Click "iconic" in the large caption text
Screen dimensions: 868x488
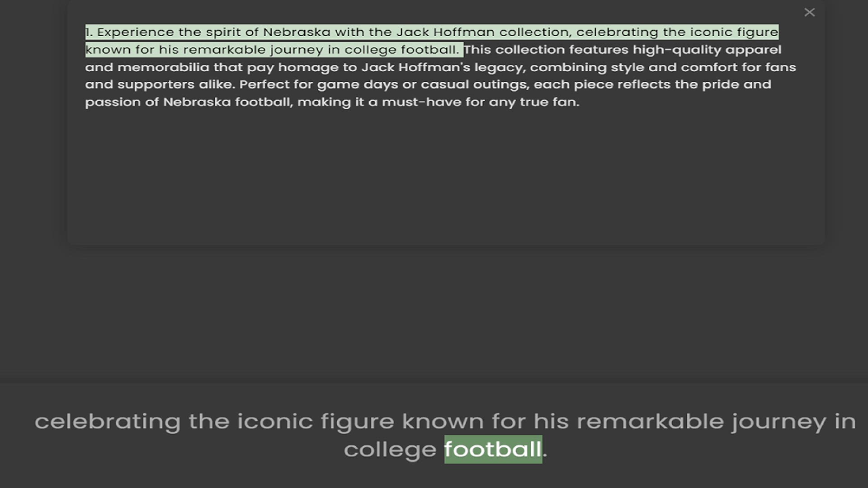click(275, 421)
